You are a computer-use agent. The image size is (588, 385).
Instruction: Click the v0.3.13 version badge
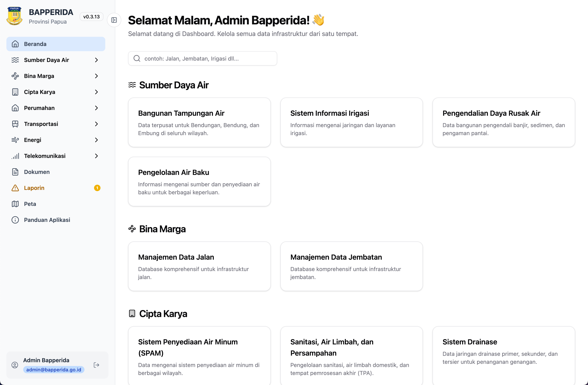[91, 17]
